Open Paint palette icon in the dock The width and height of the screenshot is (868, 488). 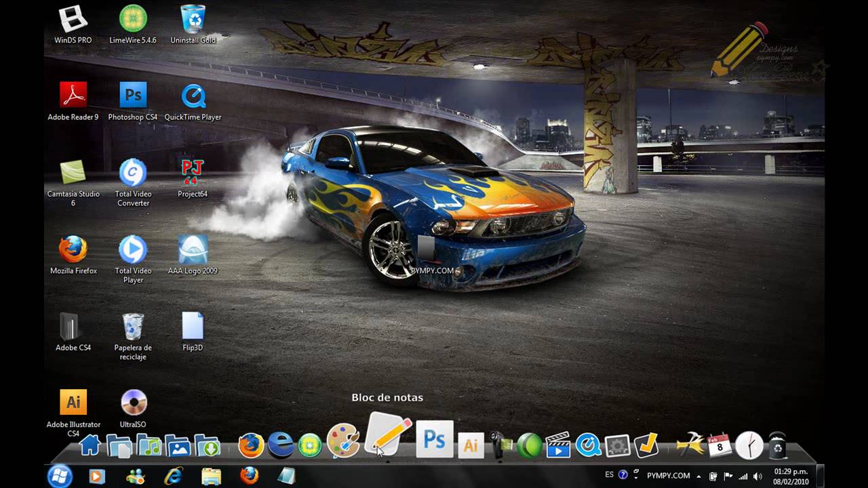coord(343,441)
